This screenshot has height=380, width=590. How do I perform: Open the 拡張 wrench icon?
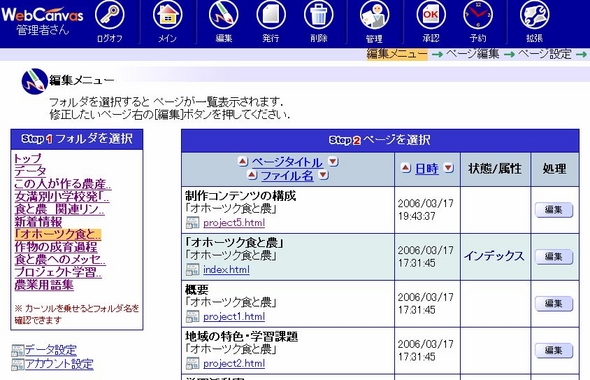(x=535, y=15)
